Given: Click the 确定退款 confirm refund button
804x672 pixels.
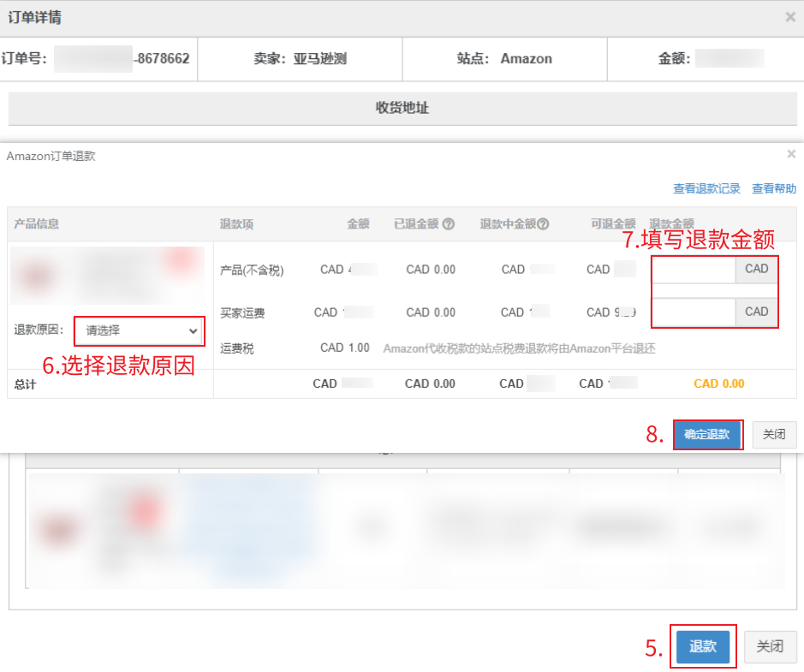Looking at the screenshot, I should pos(707,435).
